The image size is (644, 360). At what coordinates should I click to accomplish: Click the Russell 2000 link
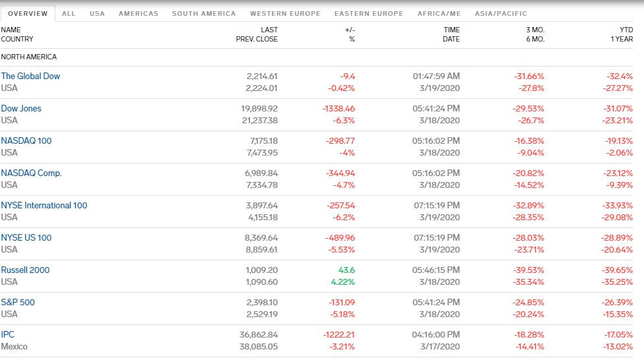[25, 270]
